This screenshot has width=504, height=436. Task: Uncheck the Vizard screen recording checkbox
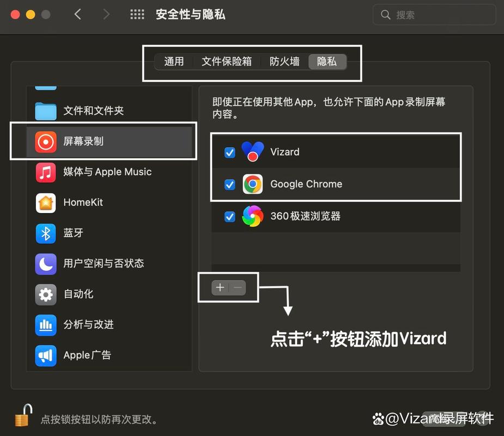click(x=230, y=153)
